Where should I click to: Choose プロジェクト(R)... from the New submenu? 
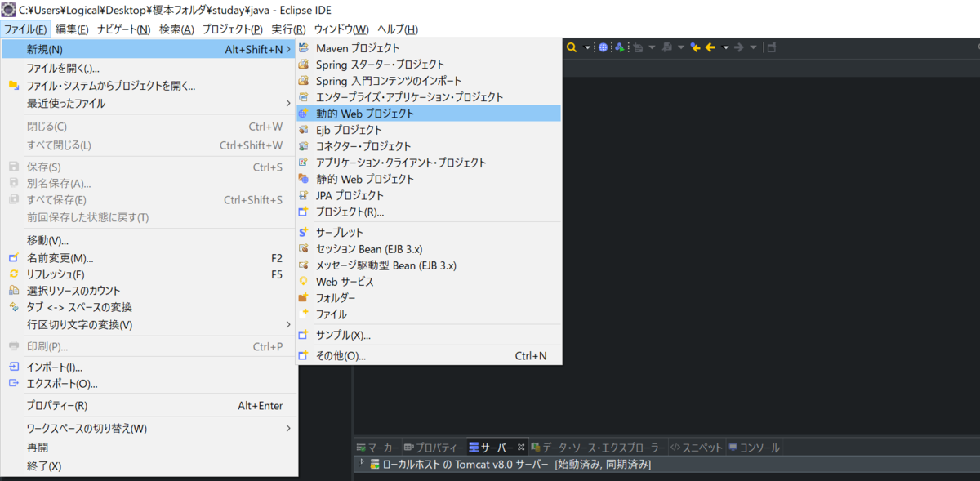429,212
